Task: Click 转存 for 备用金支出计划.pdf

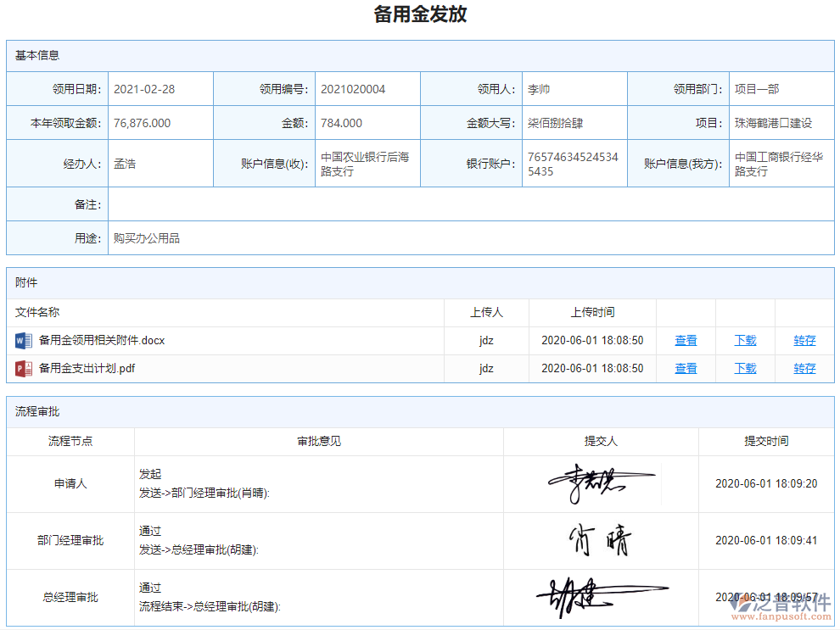Action: click(x=804, y=368)
